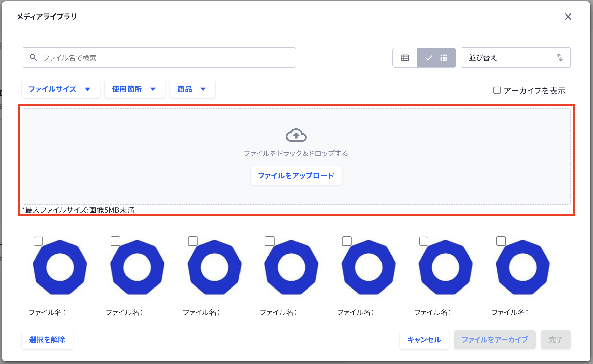
Task: Select the fourth blue heptagon image
Action: tap(291, 267)
